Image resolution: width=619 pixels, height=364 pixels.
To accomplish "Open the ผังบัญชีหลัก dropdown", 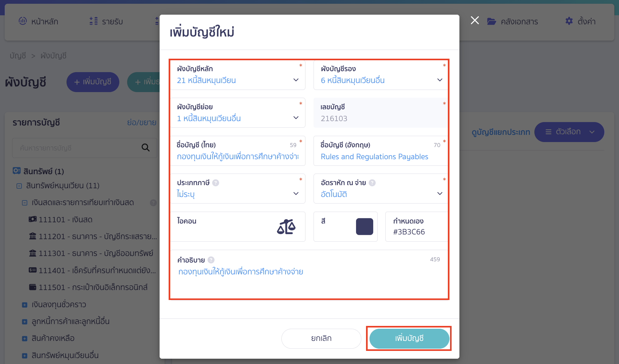I will coord(238,75).
